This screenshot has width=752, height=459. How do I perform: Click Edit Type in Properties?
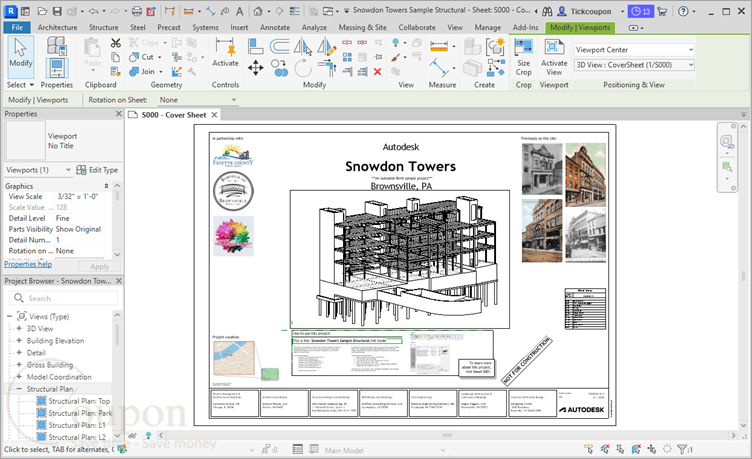pyautogui.click(x=97, y=170)
